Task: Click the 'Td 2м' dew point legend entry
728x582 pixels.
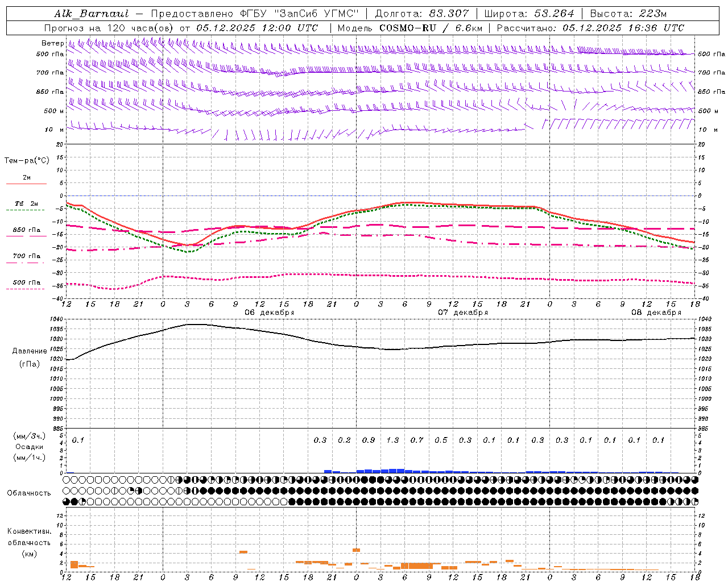Action: coord(26,203)
